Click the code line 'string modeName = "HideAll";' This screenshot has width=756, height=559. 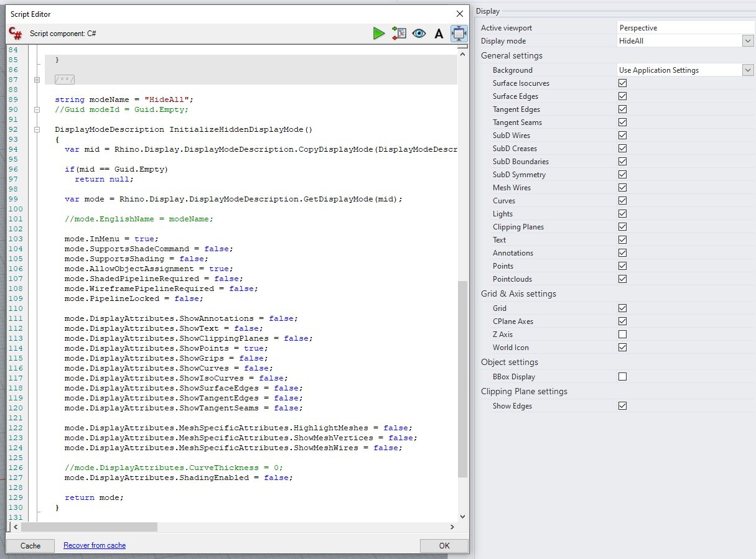point(124,99)
